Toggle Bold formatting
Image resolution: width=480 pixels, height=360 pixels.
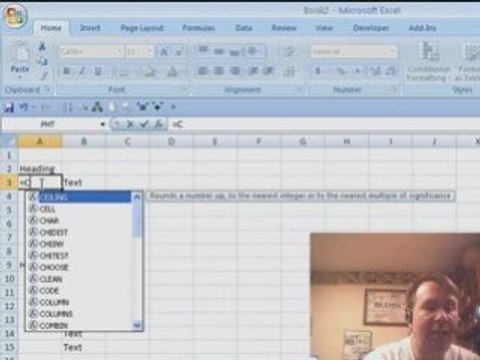click(66, 71)
